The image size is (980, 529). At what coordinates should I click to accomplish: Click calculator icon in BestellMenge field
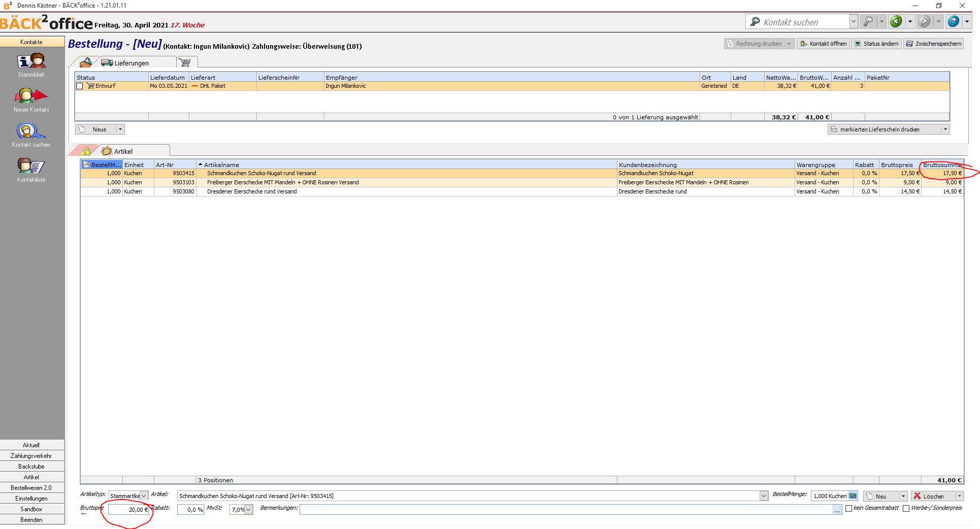[x=853, y=496]
